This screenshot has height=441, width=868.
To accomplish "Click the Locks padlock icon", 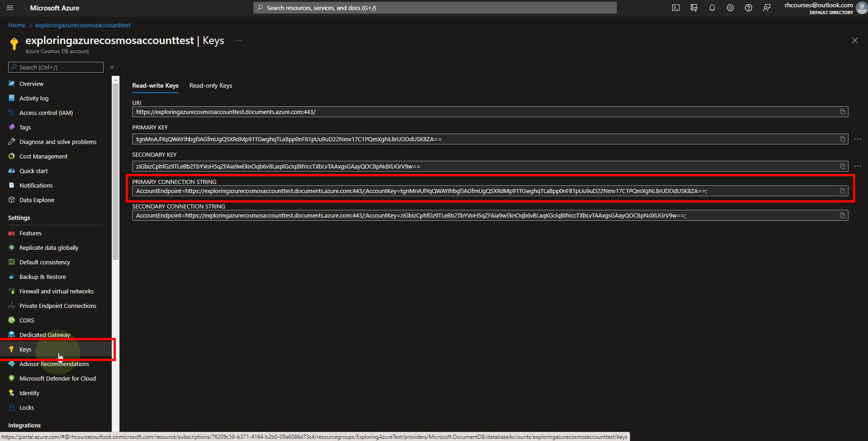I will 11,407.
